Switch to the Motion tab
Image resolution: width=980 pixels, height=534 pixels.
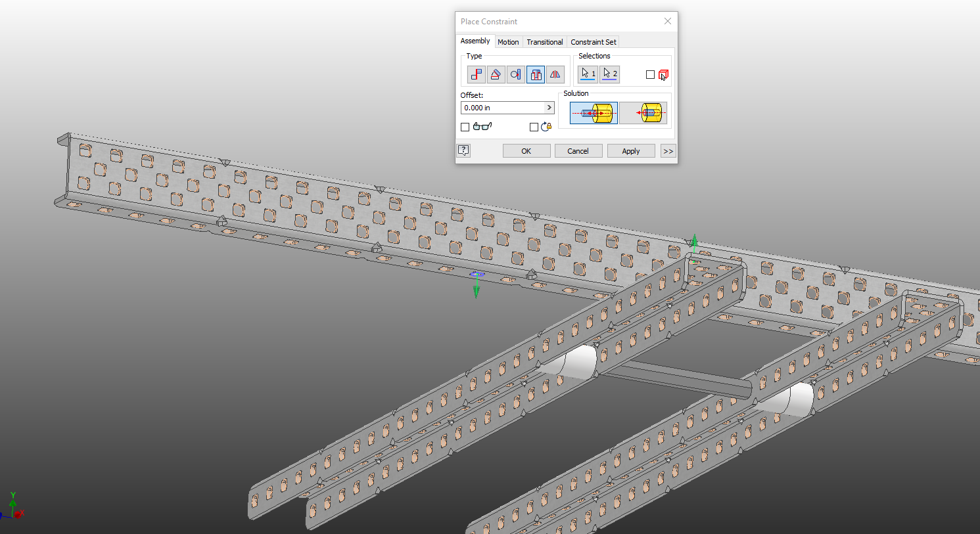pos(508,42)
